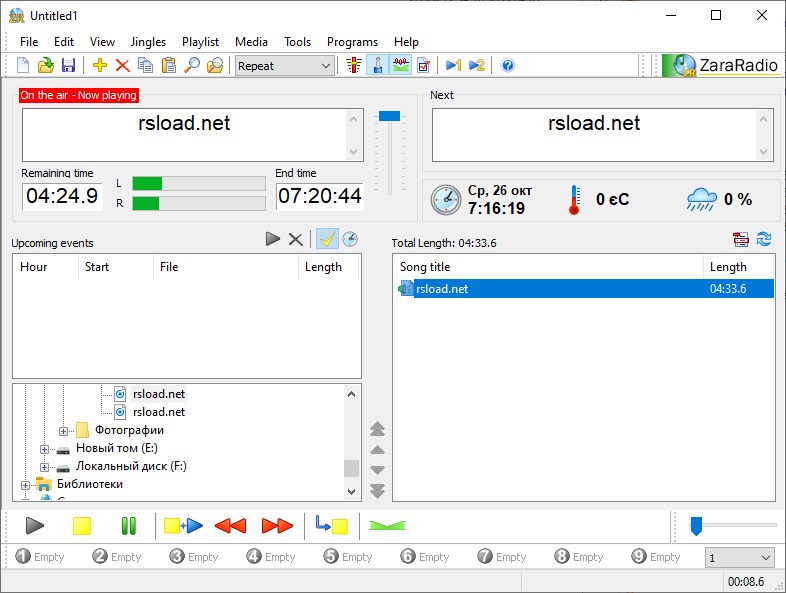
Task: Open the View menu
Action: click(x=102, y=42)
